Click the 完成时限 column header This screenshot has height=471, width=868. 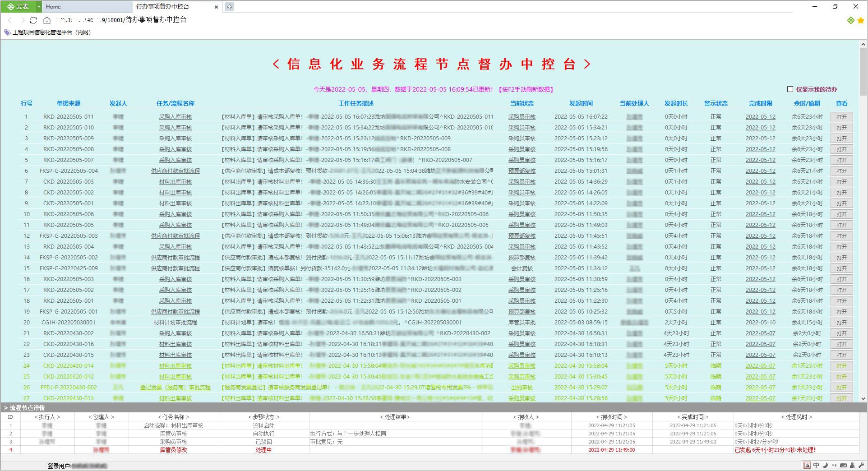pos(761,103)
